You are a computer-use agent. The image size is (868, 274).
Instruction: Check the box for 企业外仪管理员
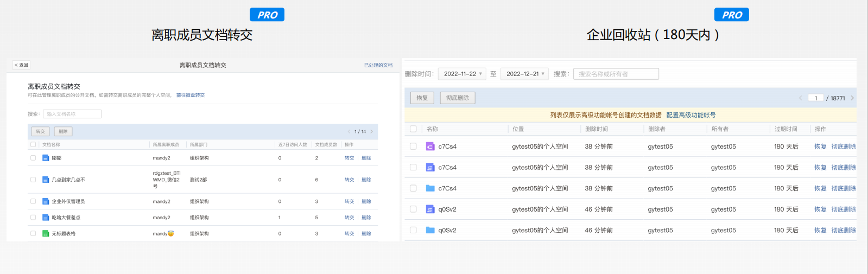33,201
